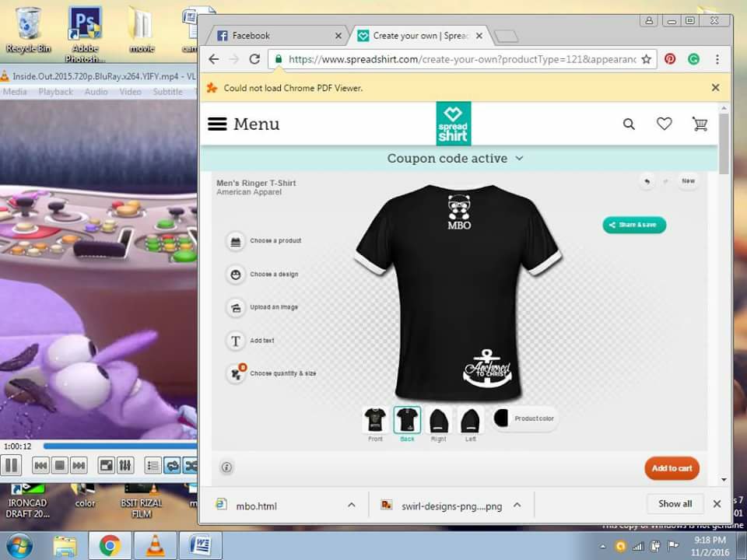
Task: Open VLC Media menu
Action: 16,92
